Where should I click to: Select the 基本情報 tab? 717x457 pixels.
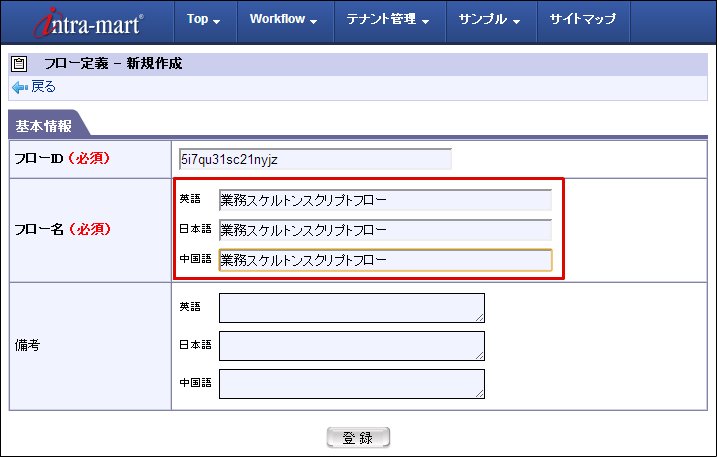pos(44,126)
